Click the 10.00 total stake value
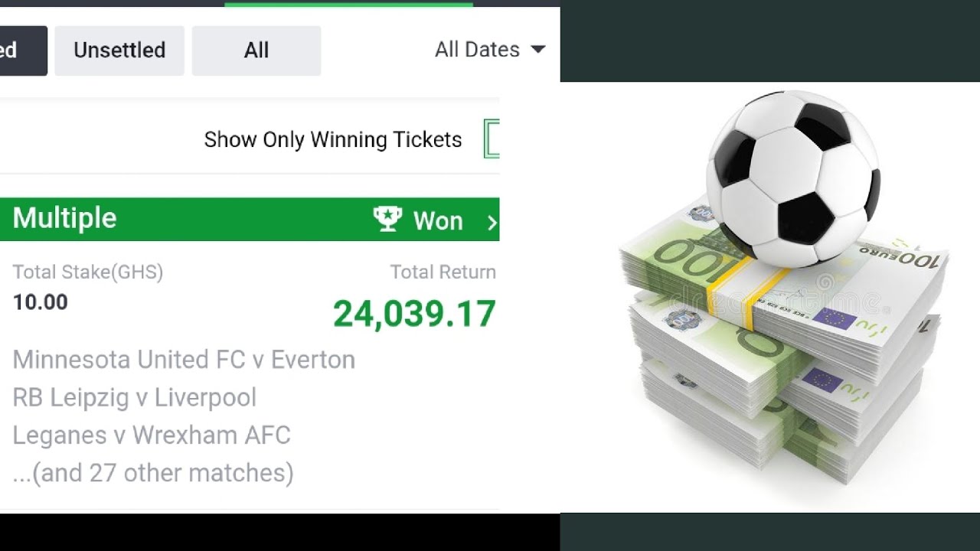The height and width of the screenshot is (551, 980). coord(41,302)
